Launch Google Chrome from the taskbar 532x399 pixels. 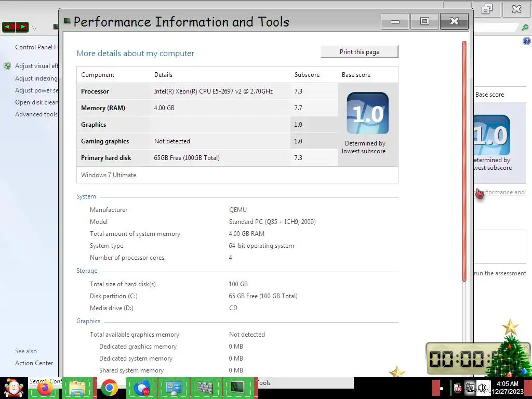[x=109, y=388]
